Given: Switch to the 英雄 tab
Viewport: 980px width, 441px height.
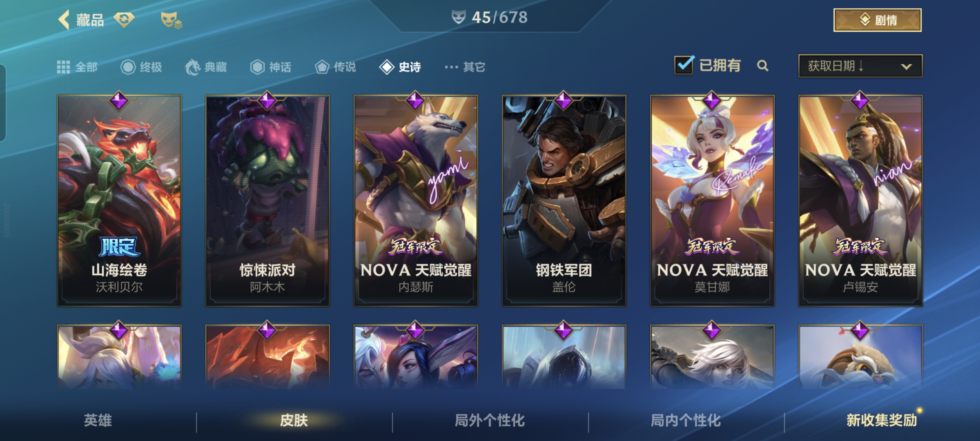Looking at the screenshot, I should (x=98, y=421).
